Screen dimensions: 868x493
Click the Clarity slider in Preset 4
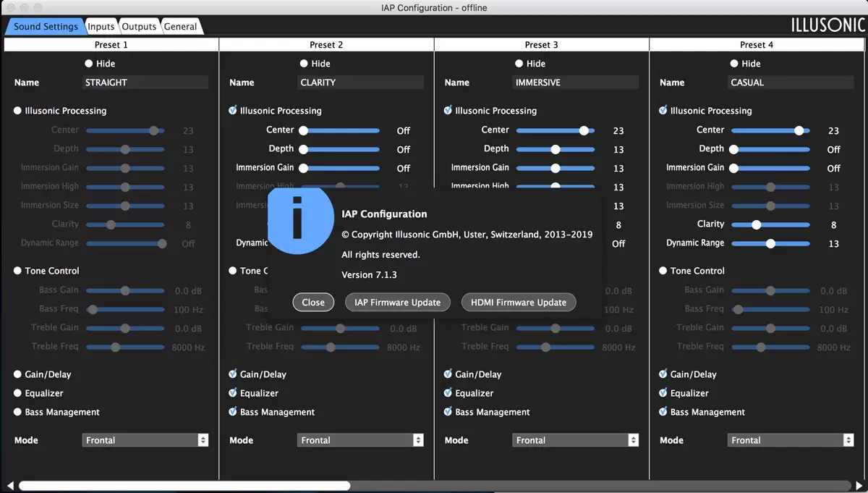tap(770, 224)
